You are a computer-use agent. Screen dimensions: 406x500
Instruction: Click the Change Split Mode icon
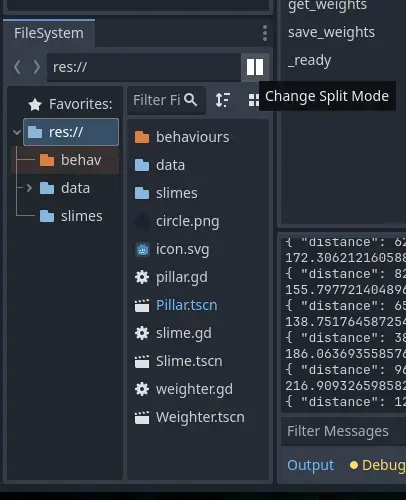255,67
